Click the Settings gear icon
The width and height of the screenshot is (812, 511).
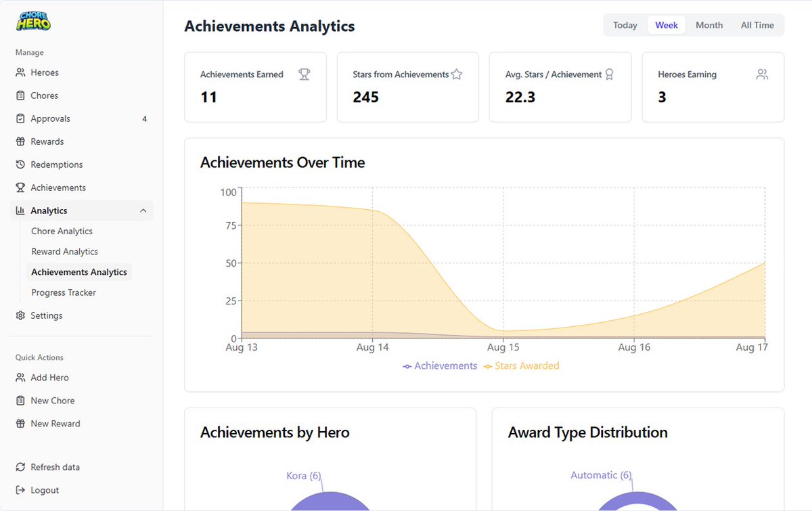pos(20,315)
